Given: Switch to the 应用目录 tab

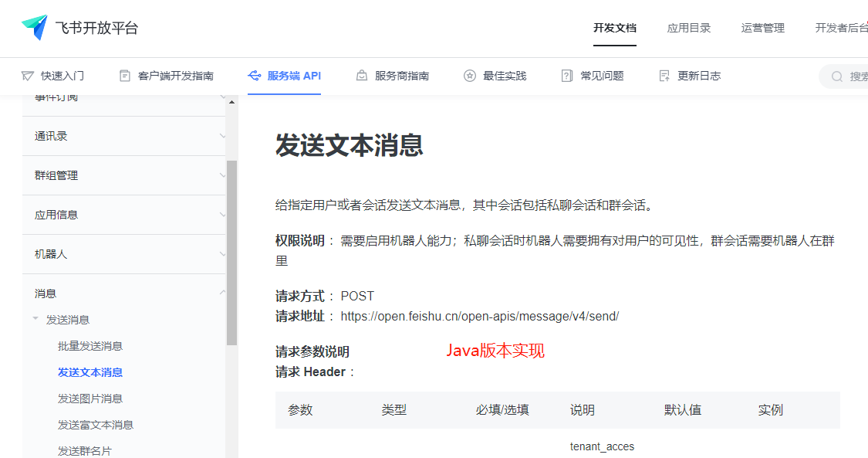Looking at the screenshot, I should (689, 28).
